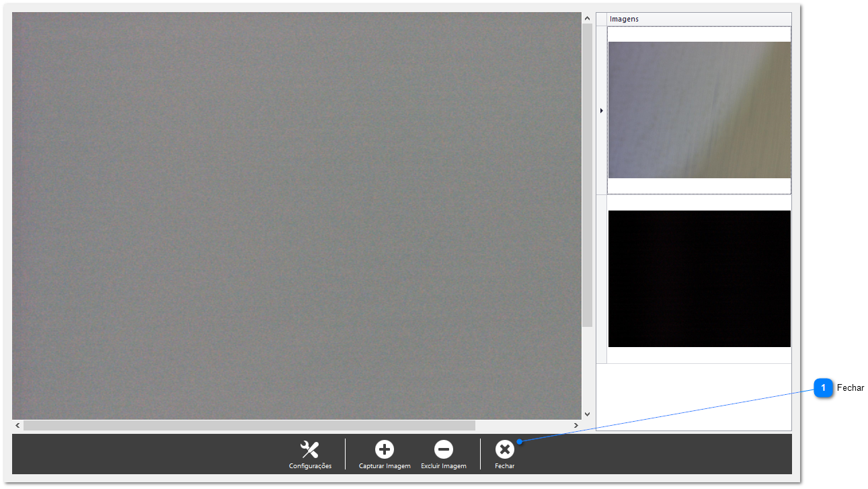Click the vertical scrollbar down arrow
Viewport: 868px width, 489px height.
[x=587, y=414]
